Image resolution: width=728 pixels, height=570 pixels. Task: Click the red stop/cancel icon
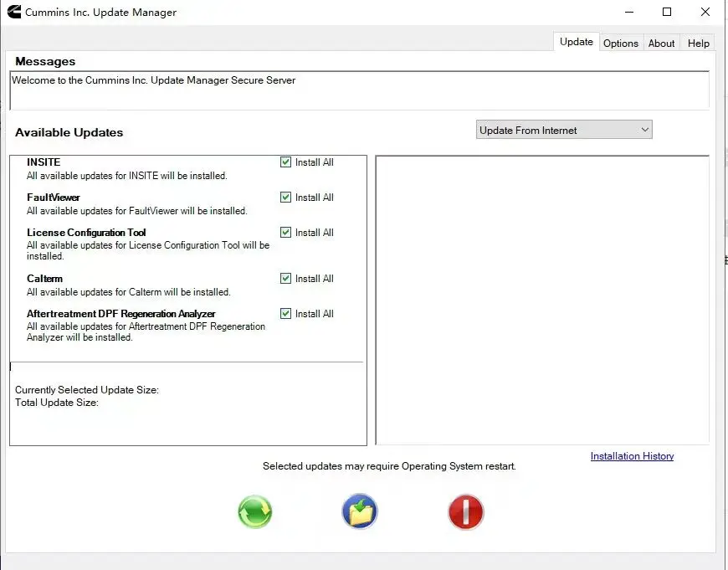(466, 511)
